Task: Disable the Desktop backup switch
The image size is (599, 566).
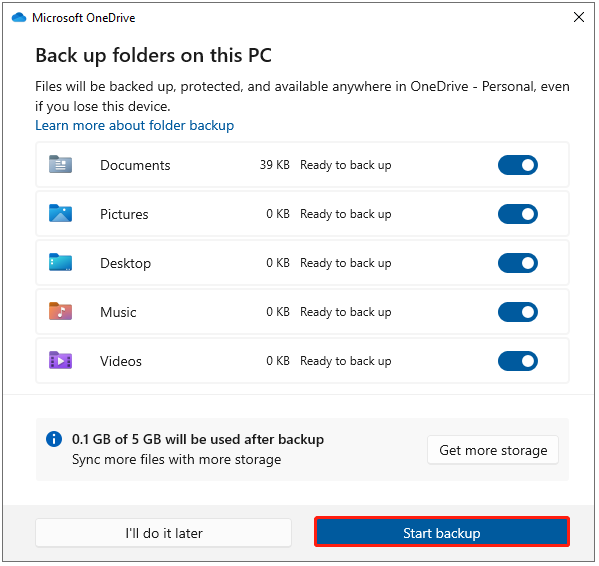Action: (x=518, y=263)
